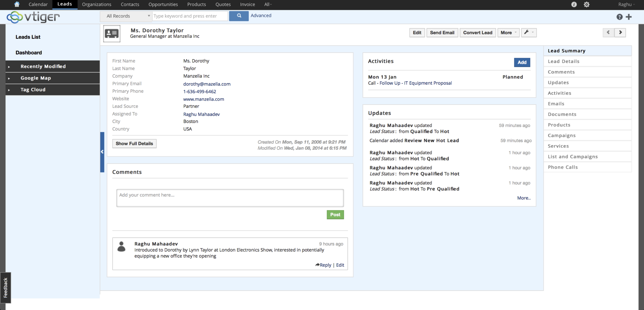This screenshot has height=310, width=644.
Task: Go to the previous lead record arrow
Action: pyautogui.click(x=608, y=32)
